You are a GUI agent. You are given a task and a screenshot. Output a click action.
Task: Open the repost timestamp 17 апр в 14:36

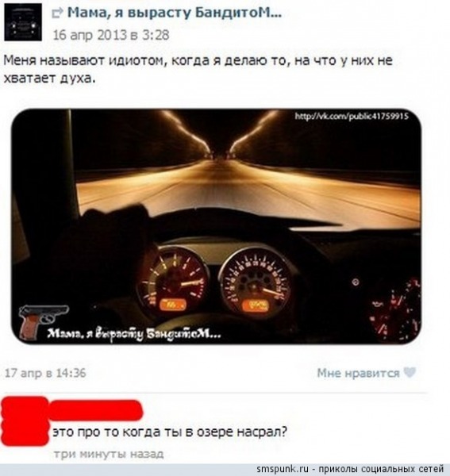tap(45, 373)
